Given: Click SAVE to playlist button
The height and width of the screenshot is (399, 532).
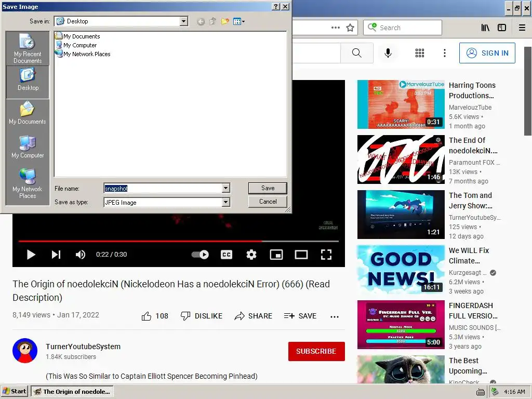Looking at the screenshot, I should point(300,316).
